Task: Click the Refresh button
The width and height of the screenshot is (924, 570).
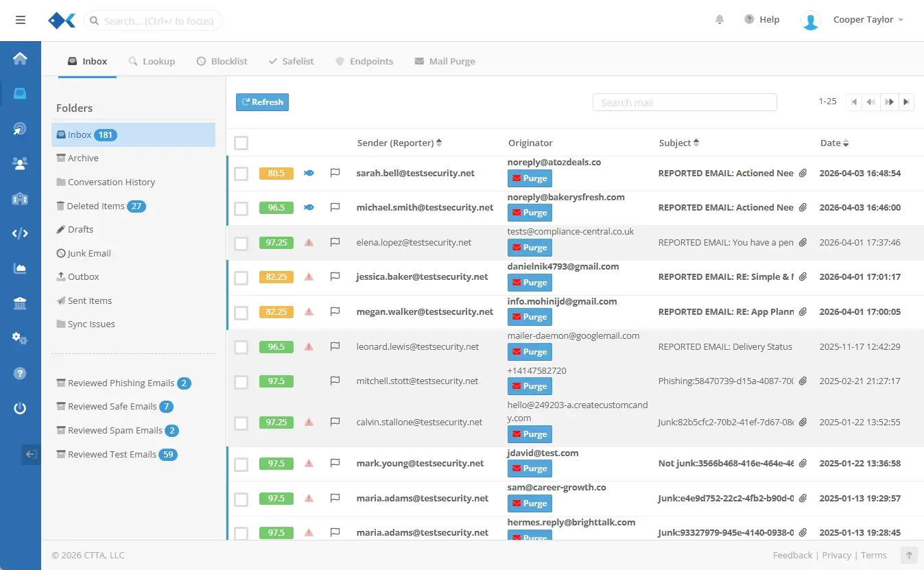Action: click(x=262, y=102)
